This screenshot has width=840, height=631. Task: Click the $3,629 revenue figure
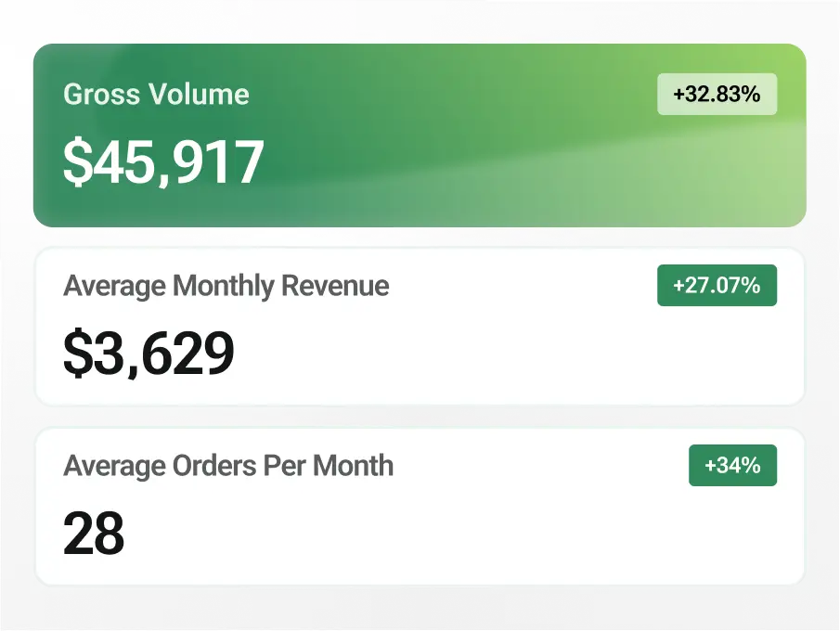149,354
